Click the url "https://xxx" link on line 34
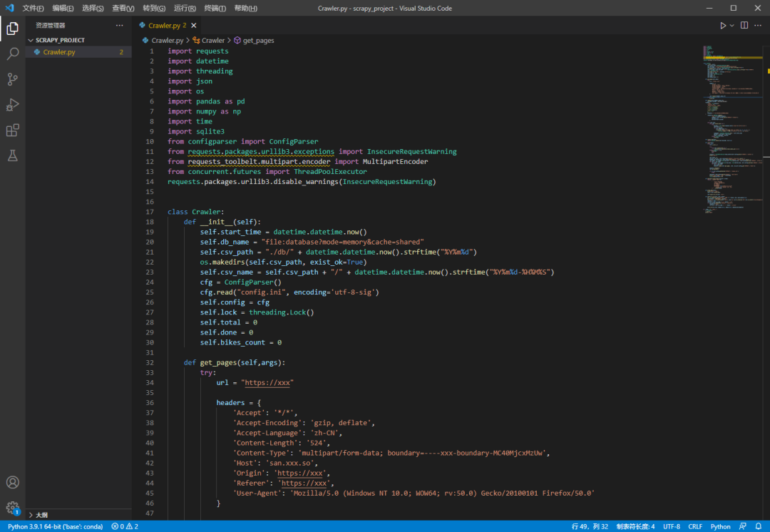 (x=267, y=383)
